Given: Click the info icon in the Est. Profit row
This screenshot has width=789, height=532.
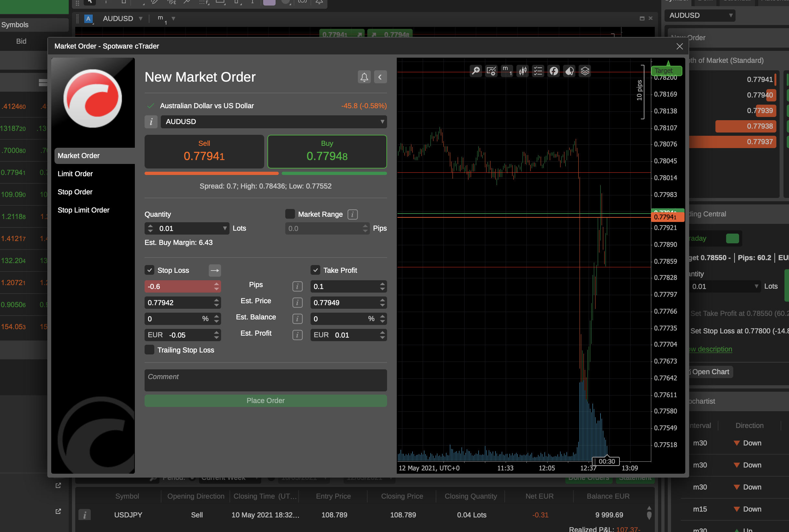Looking at the screenshot, I should point(298,335).
